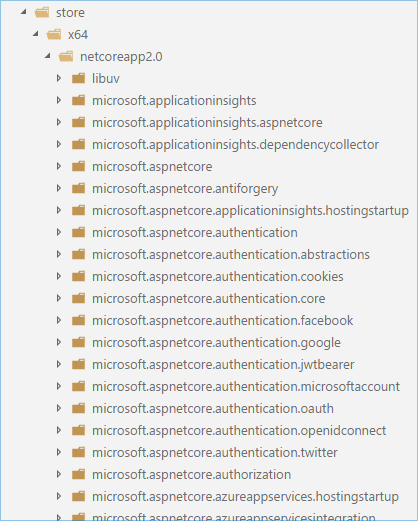This screenshot has width=418, height=521.
Task: Click folder icon for authentication.cookies
Action: pyautogui.click(x=79, y=276)
